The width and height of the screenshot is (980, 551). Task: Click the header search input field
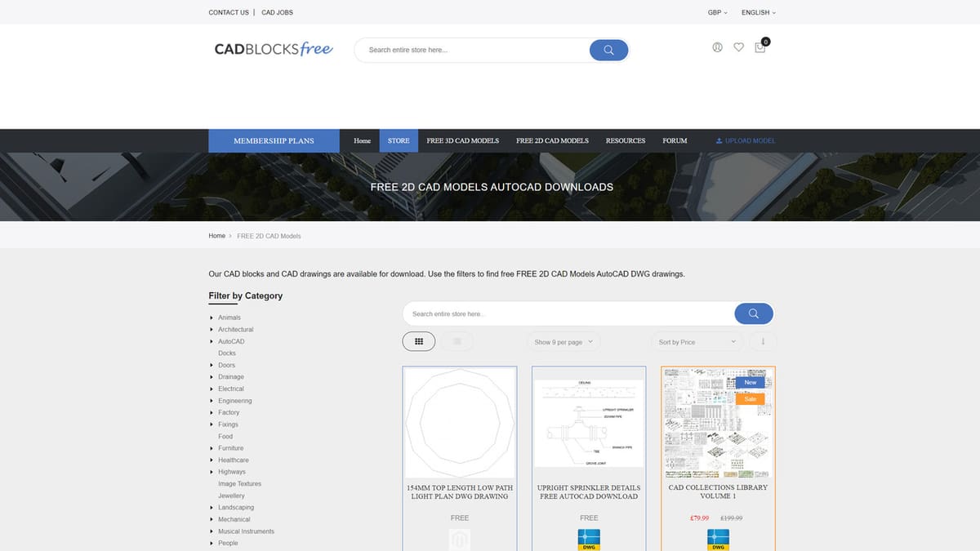click(474, 50)
